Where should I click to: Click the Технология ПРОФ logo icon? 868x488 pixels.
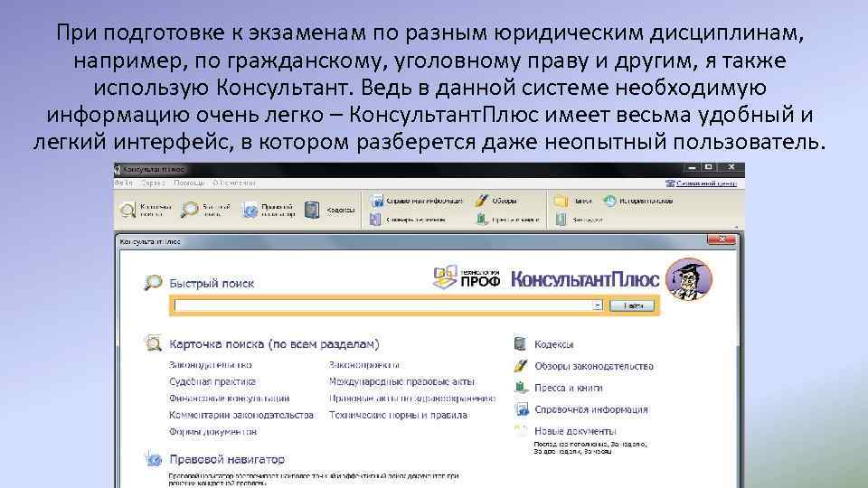[x=445, y=277]
